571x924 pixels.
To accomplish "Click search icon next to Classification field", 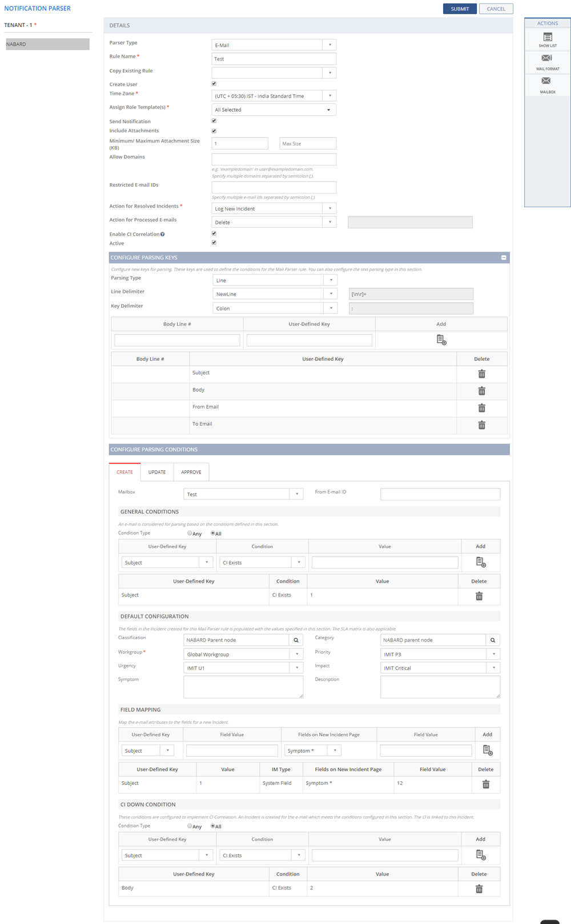I will pyautogui.click(x=296, y=640).
